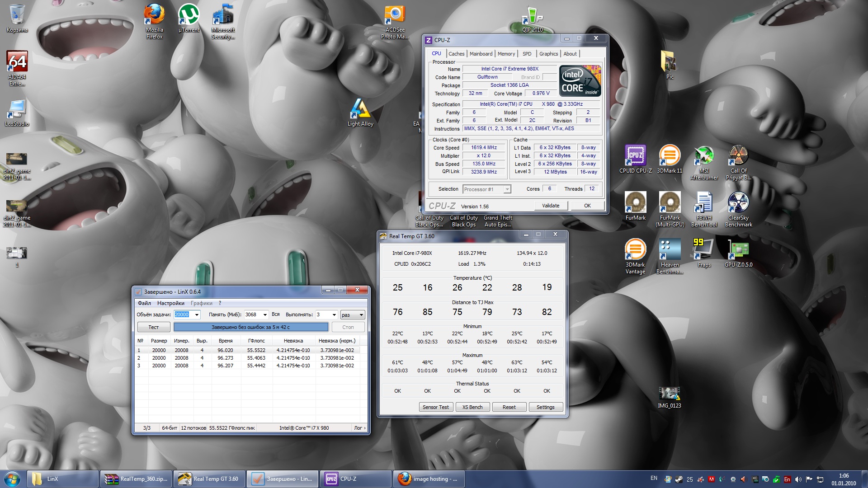
Task: Open the ? help menu in LinX
Action: (x=220, y=303)
